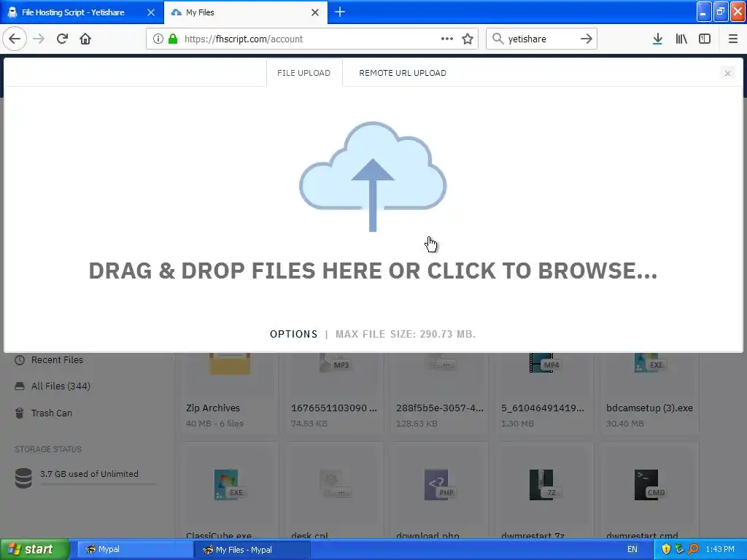Screen dimensions: 747x560
Task: Select bdcamsetup (3).exe file
Action: pos(650,393)
